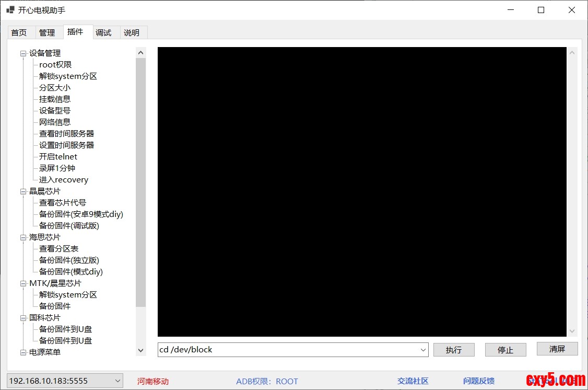Open the 调试 tab

pos(103,32)
